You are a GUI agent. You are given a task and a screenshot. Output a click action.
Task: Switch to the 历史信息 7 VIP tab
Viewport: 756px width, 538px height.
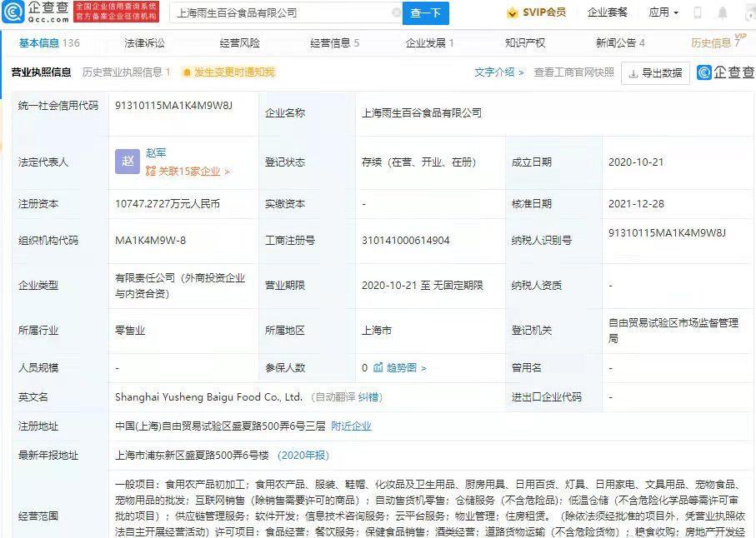(x=718, y=42)
